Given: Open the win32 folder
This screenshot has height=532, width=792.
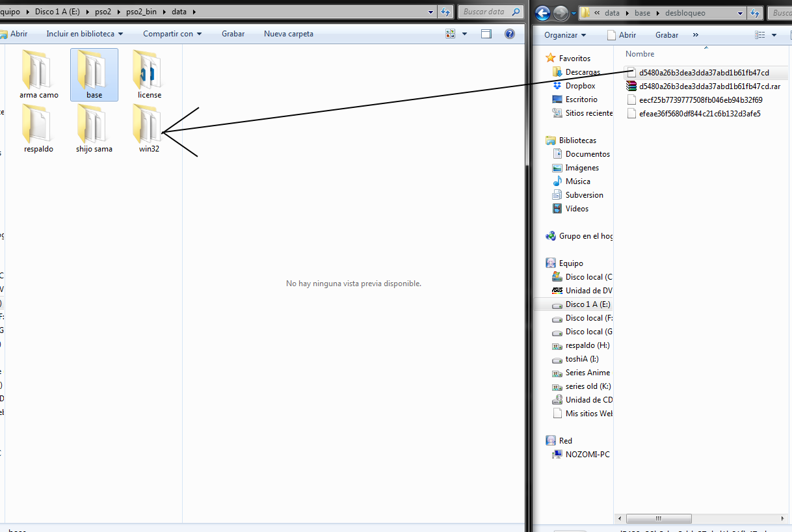Looking at the screenshot, I should coord(148,127).
